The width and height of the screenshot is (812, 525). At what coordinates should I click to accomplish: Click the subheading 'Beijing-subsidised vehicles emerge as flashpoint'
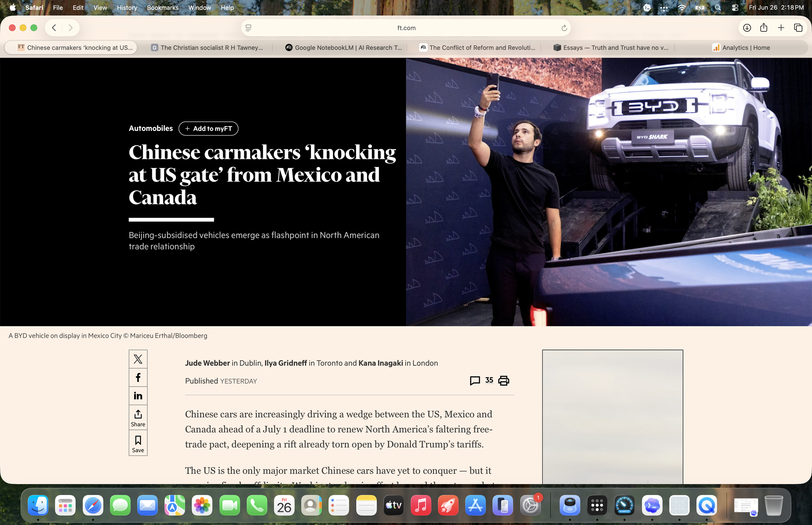click(x=254, y=241)
